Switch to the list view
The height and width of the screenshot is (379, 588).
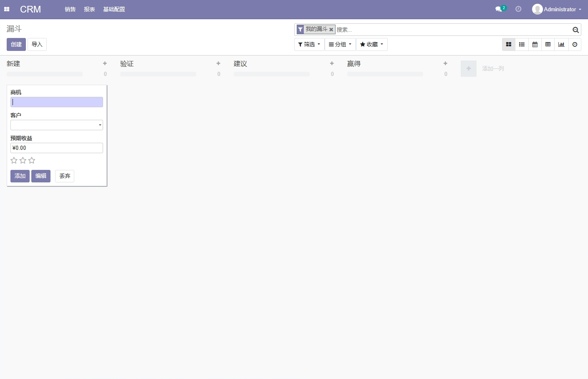pyautogui.click(x=522, y=44)
